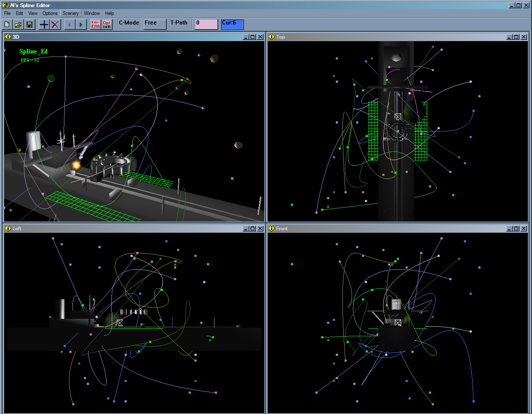Create a new spline file
Viewport: 532px width, 414px height.
pos(7,24)
